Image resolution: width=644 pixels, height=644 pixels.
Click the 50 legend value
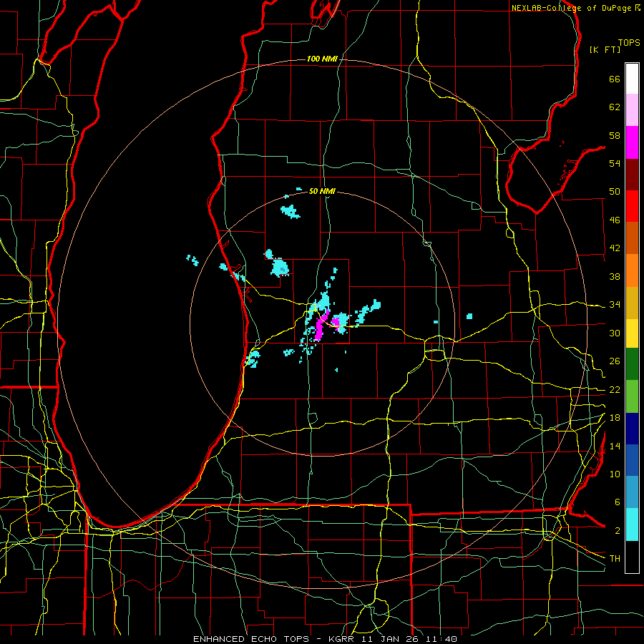pyautogui.click(x=615, y=192)
